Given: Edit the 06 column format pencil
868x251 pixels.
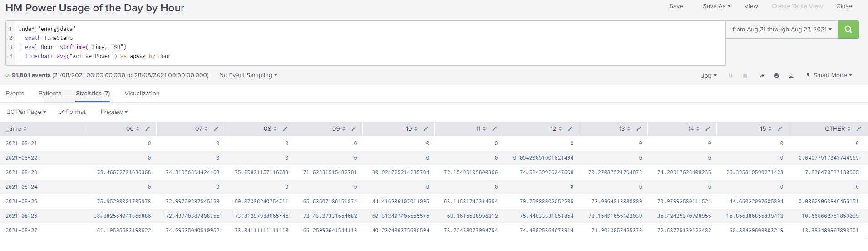Looking at the screenshot, I should pyautogui.click(x=148, y=129).
